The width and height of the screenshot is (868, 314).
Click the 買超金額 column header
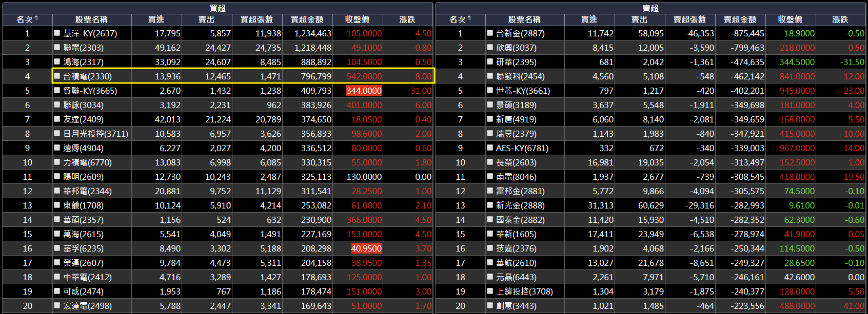pyautogui.click(x=307, y=19)
